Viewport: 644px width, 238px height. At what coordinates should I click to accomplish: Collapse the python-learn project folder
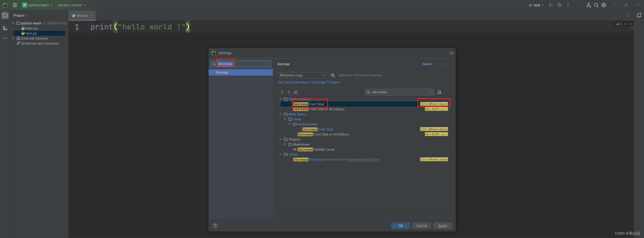(13, 23)
